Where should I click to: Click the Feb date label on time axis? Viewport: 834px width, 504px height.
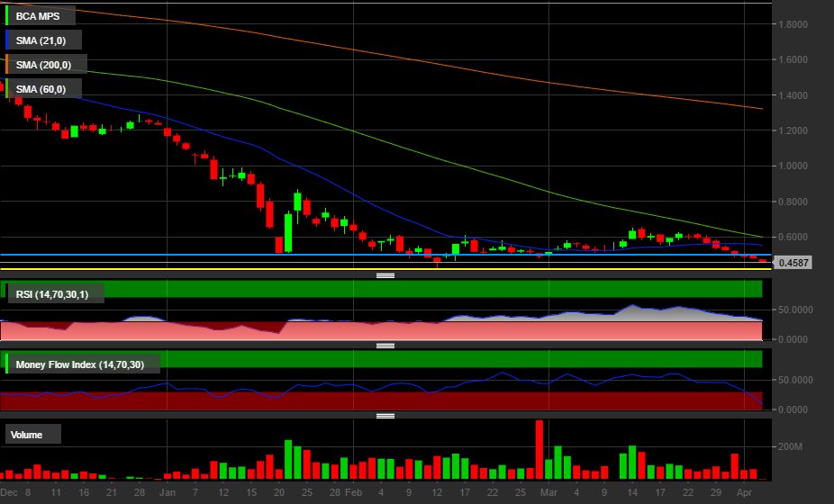(x=354, y=492)
